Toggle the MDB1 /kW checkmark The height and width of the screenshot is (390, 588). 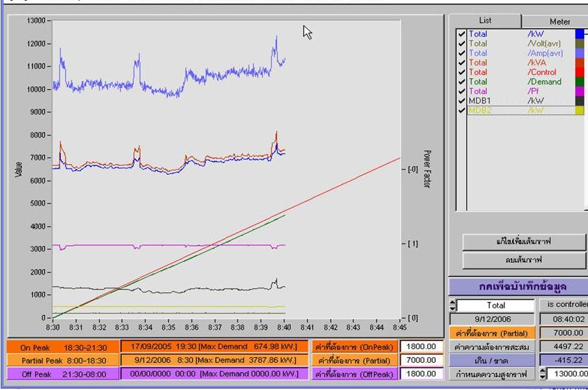[462, 102]
